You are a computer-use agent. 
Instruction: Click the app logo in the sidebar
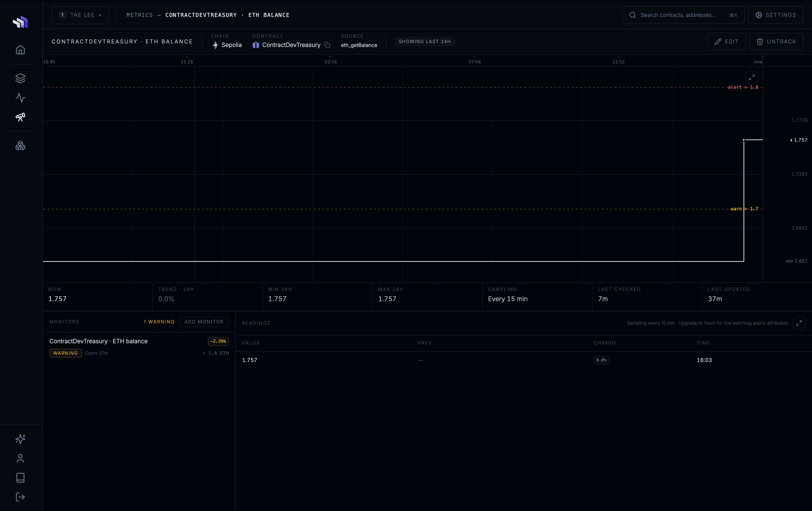[21, 22]
